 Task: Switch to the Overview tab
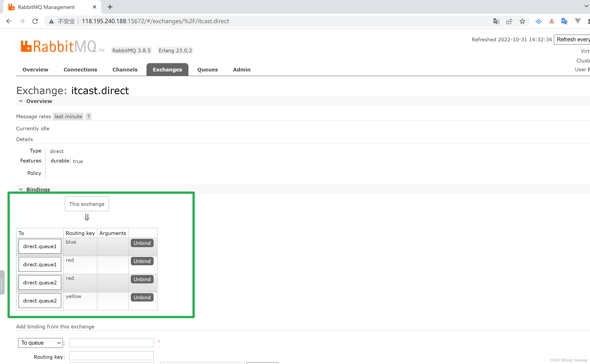click(35, 70)
